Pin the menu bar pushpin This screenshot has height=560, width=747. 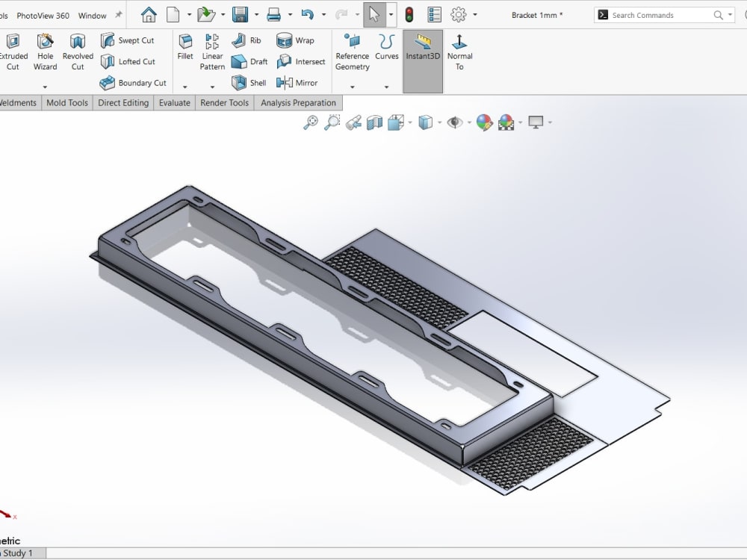pyautogui.click(x=119, y=15)
